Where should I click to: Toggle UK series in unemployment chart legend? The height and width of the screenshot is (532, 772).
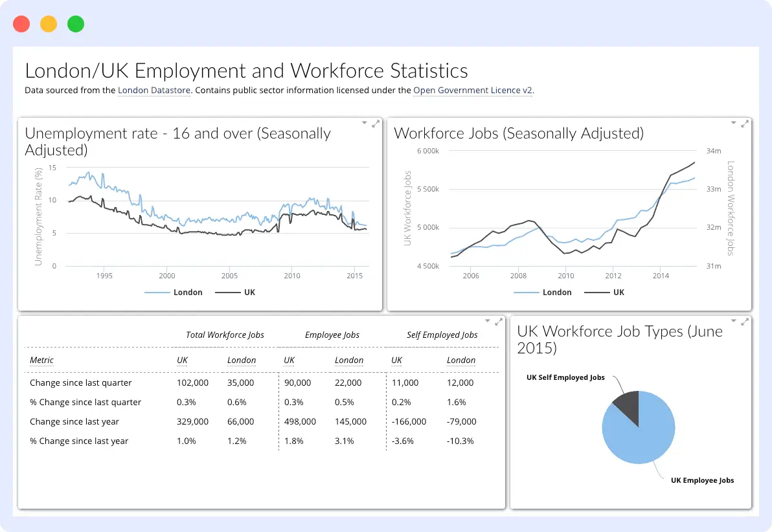point(235,293)
